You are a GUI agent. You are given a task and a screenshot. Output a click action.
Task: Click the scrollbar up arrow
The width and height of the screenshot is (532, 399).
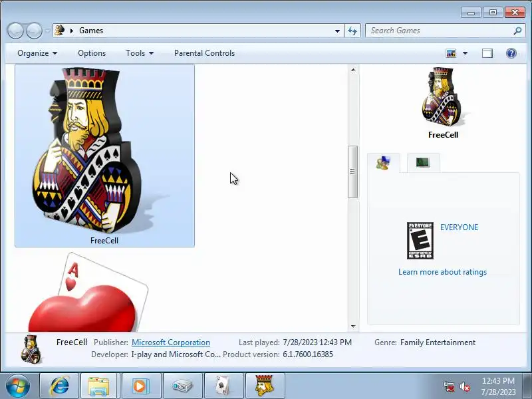(x=353, y=70)
